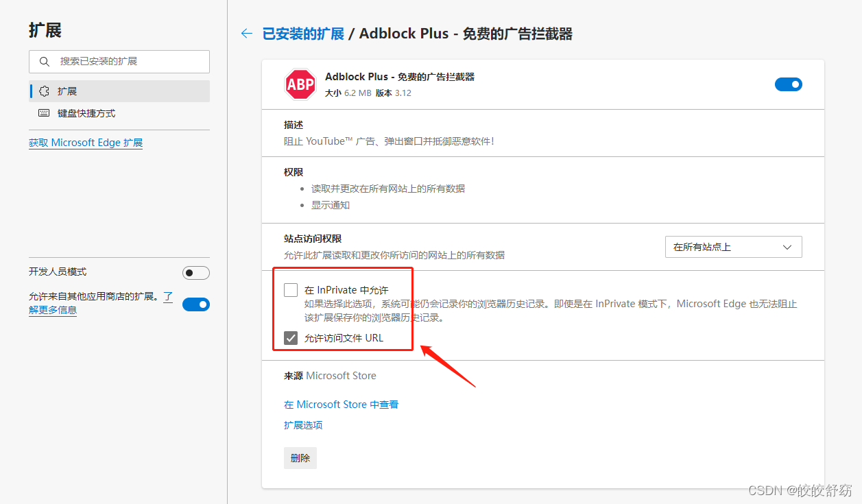Open the 在所有站点上 site access dropdown
The image size is (862, 504).
coord(734,247)
